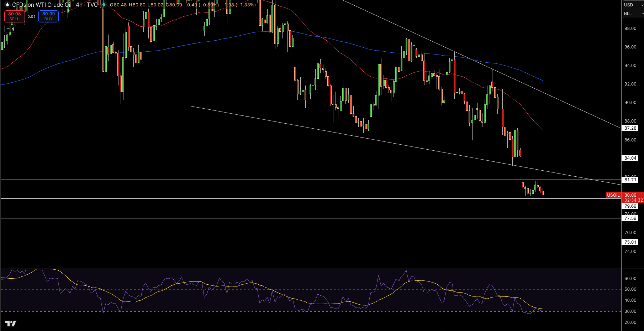
Task: Click the −1.08 (−1.33%) change value
Action: [238, 5]
